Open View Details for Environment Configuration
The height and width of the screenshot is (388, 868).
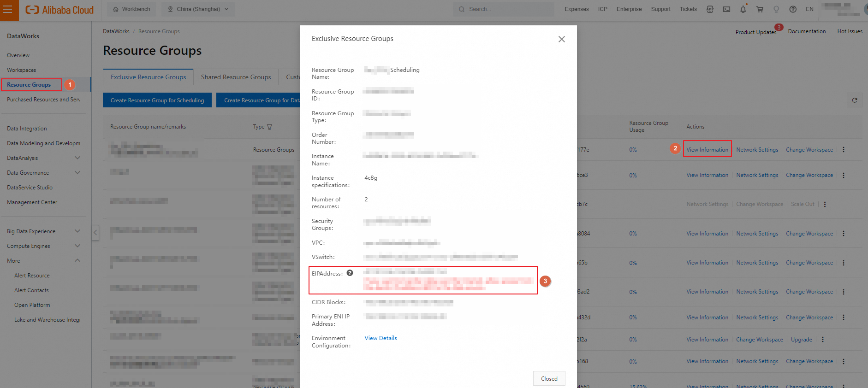click(380, 338)
